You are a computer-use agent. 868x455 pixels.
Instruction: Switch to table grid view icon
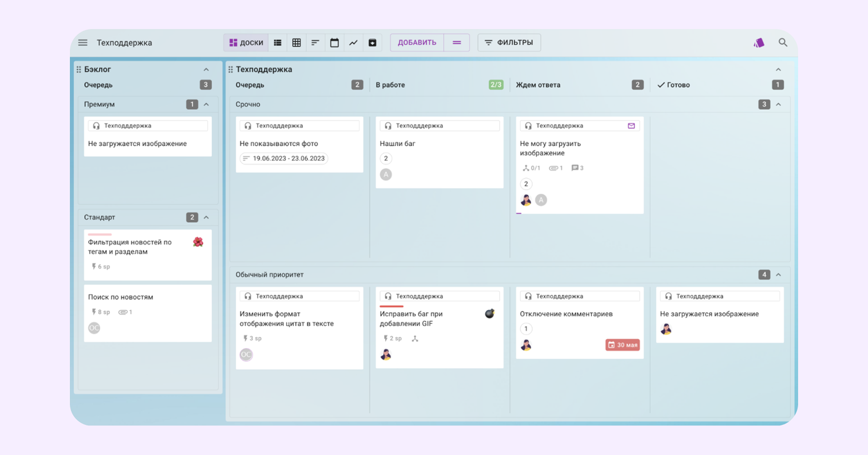tap(296, 43)
